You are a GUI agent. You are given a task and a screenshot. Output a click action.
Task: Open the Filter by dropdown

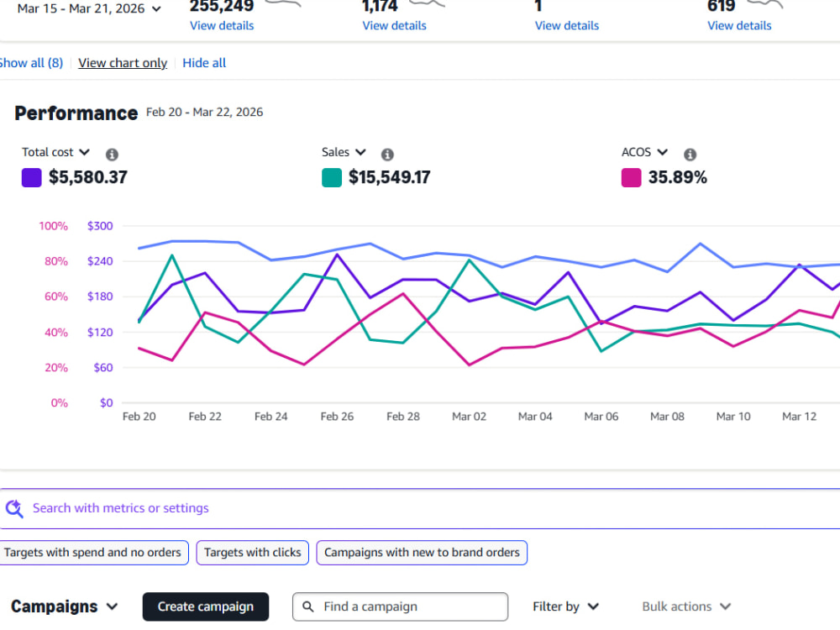pyautogui.click(x=565, y=606)
